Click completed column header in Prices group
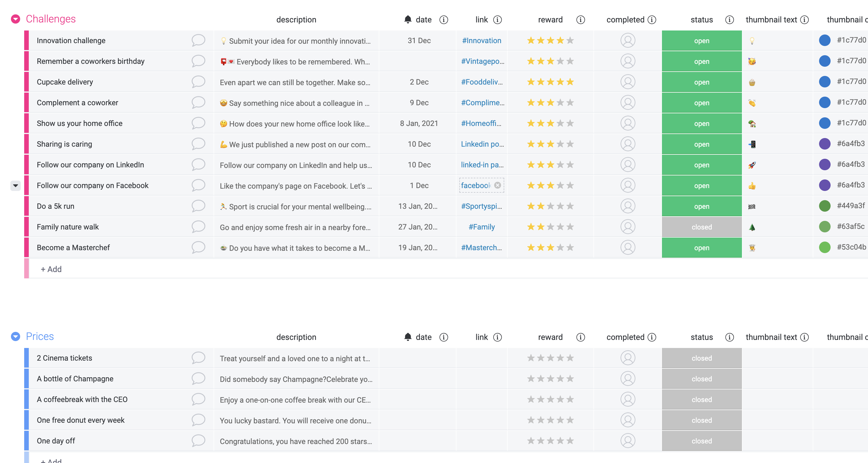Screen dimensions: 868x463 (x=625, y=337)
